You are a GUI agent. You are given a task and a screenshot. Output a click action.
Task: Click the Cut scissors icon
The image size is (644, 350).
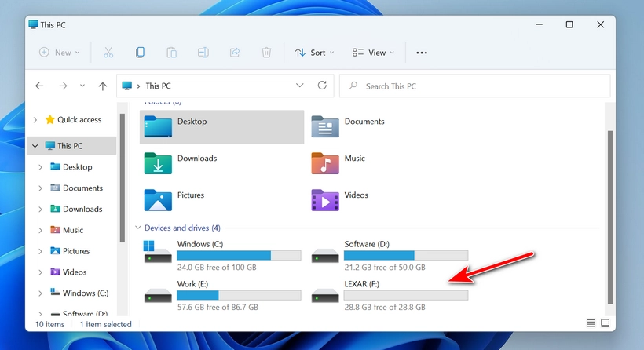(x=108, y=53)
